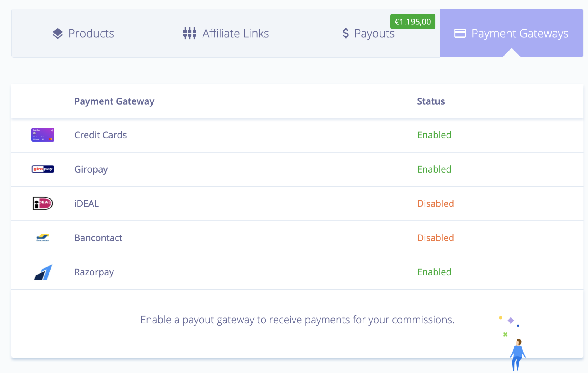Viewport: 588px width, 373px height.
Task: Select the Giropay gateway name
Action: (x=91, y=169)
